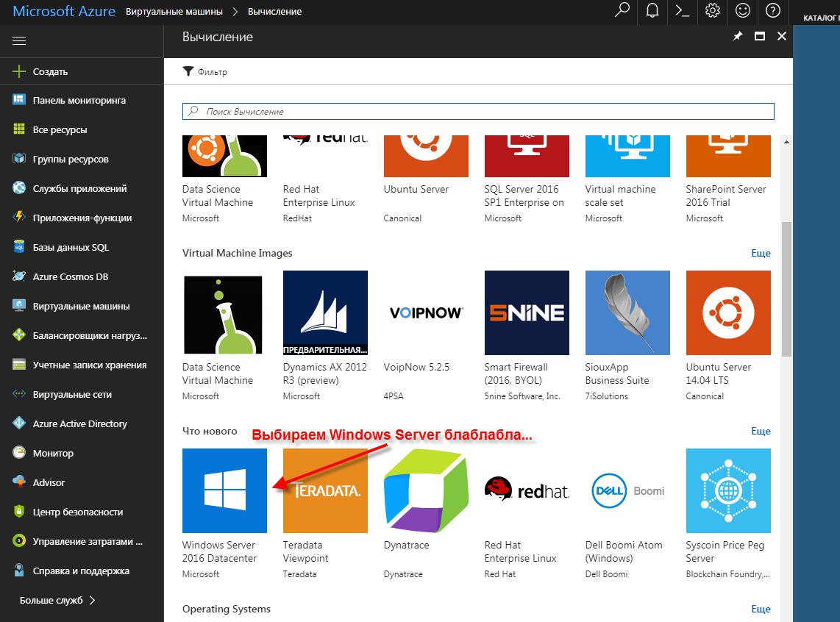Expand Operating Systems section via Еще
The width and height of the screenshot is (840, 622).
(x=761, y=609)
